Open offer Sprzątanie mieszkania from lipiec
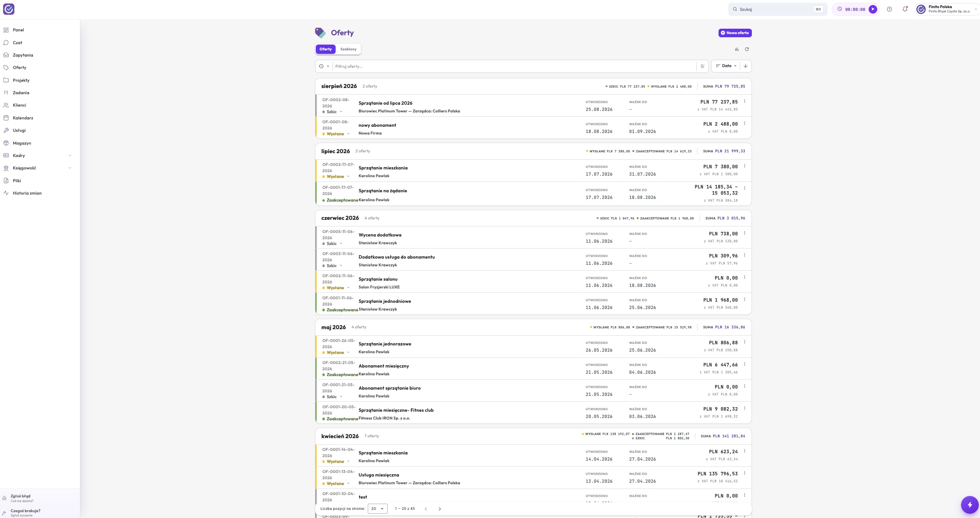Image resolution: width=980 pixels, height=518 pixels. point(383,168)
